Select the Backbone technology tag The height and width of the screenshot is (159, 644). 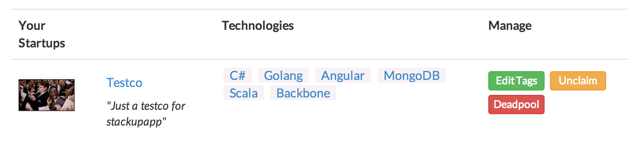point(303,93)
